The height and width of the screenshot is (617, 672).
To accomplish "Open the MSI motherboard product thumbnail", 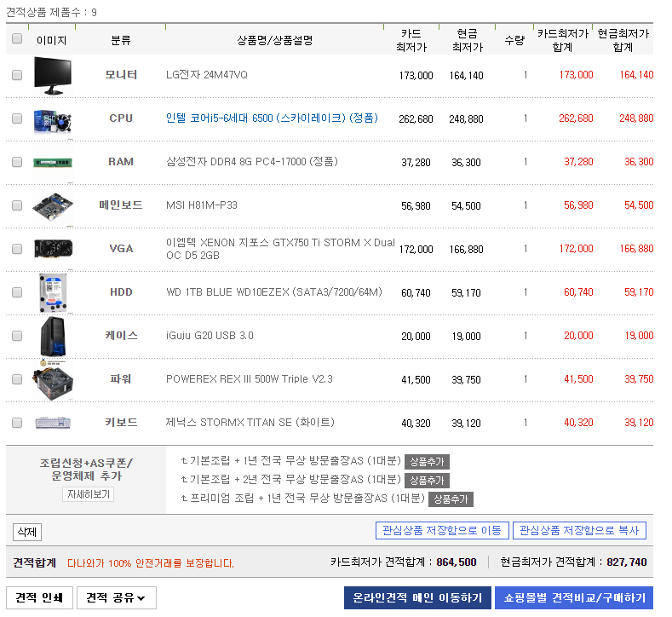I will coord(53,207).
